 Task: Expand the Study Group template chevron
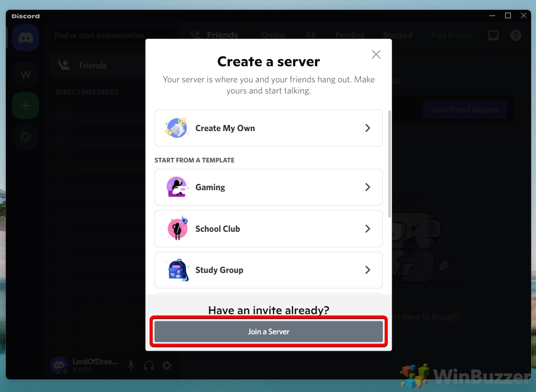pos(368,270)
